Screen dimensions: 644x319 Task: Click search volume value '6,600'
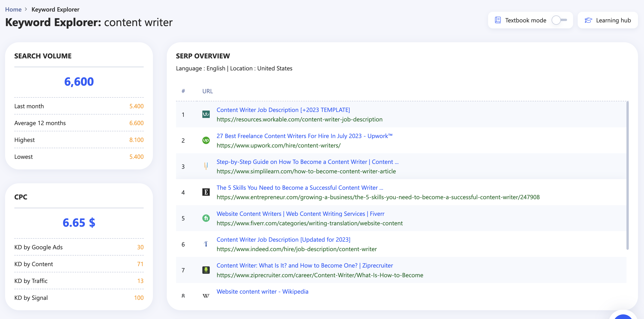click(79, 82)
